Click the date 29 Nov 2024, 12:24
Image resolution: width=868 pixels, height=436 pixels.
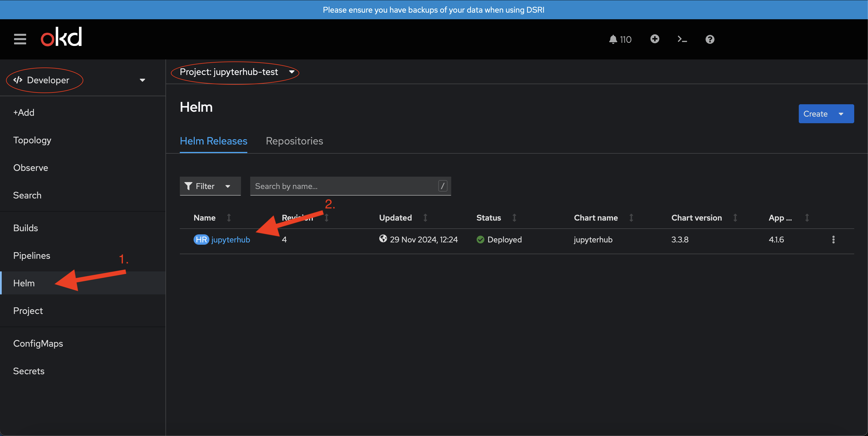click(x=424, y=240)
